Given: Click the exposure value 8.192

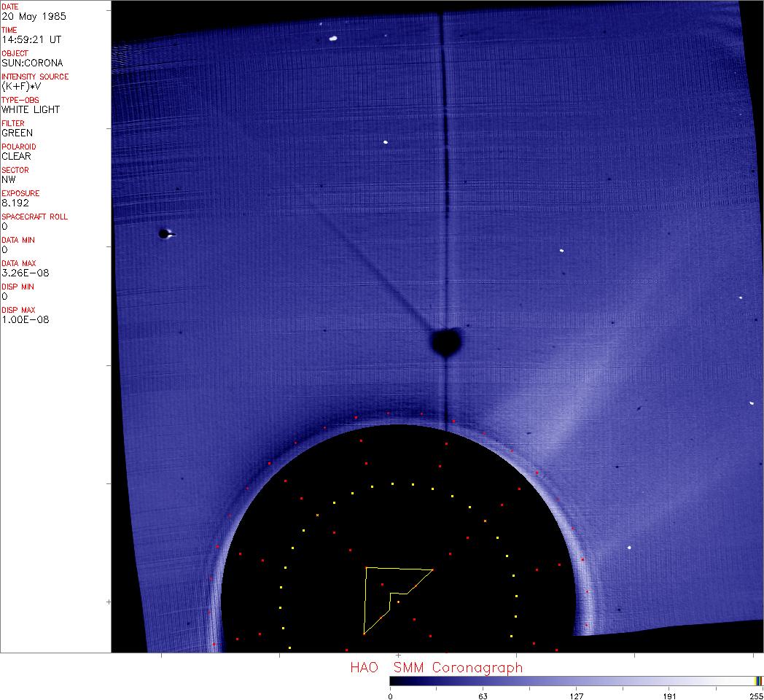Looking at the screenshot, I should pyautogui.click(x=15, y=203).
